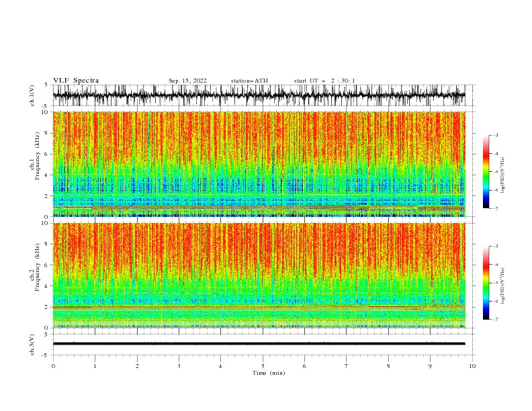Click '-7' on ch.2 color scale

496,320
